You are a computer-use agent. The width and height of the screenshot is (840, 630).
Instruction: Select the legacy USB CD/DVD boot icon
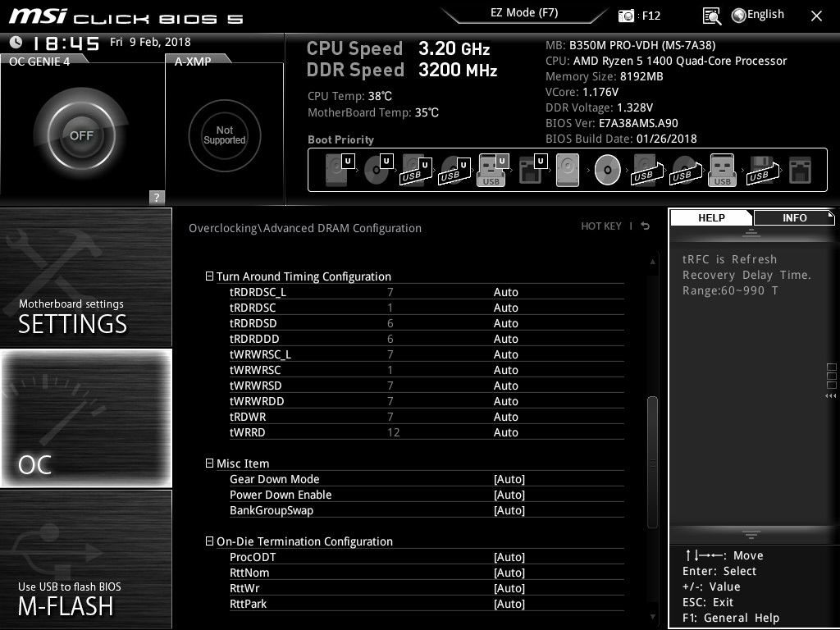coord(685,171)
